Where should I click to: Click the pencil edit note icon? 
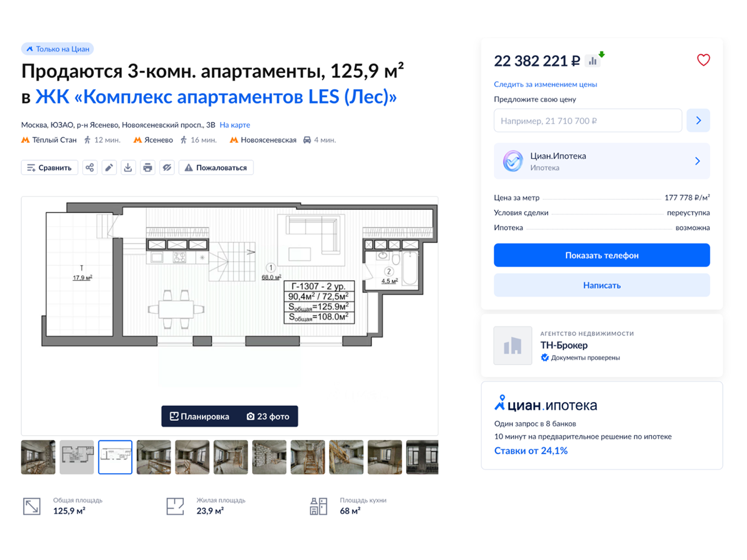pos(109,168)
